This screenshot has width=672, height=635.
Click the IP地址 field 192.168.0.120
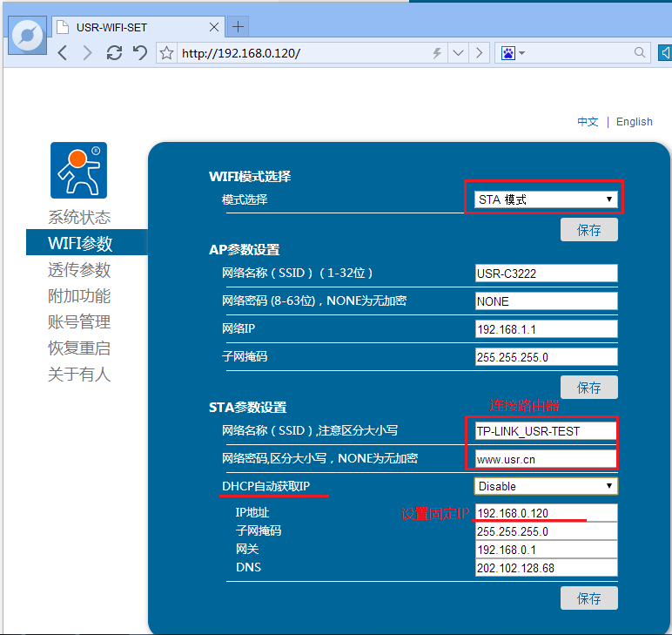tap(546, 512)
